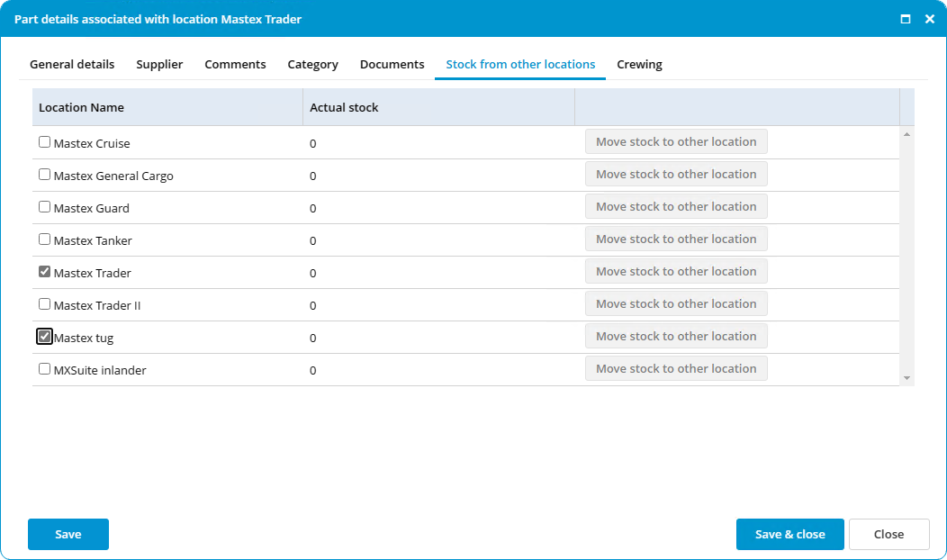The width and height of the screenshot is (947, 560).
Task: Click the table scrollbar up arrow
Action: click(906, 134)
